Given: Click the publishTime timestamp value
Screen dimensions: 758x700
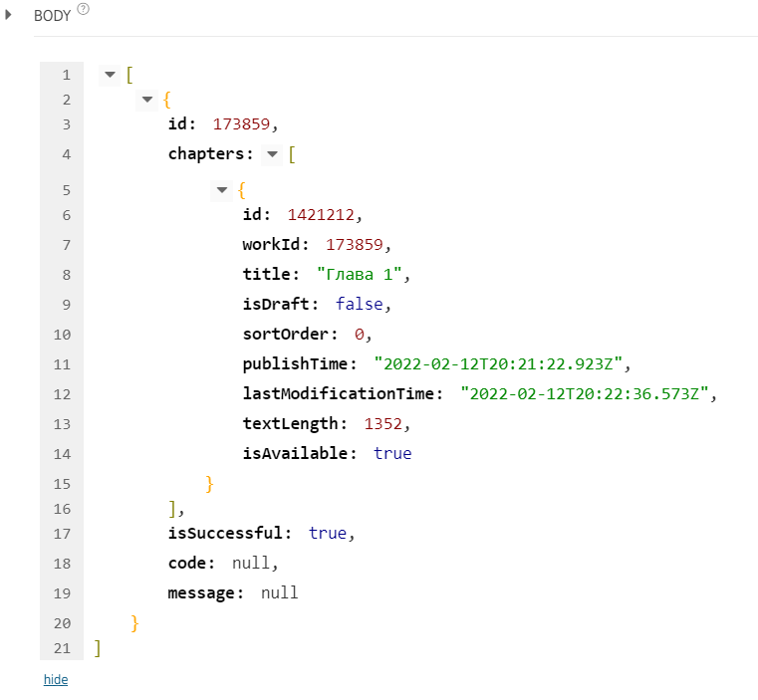Looking at the screenshot, I should pyautogui.click(x=503, y=363).
